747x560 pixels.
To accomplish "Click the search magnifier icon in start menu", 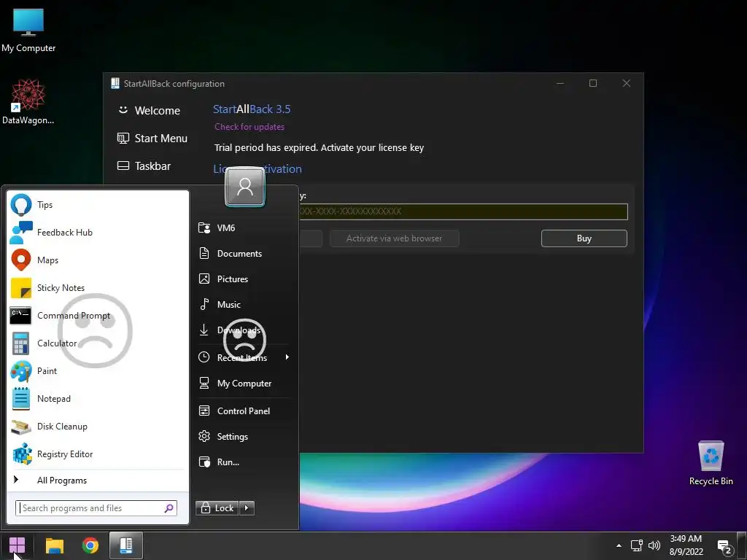I will [169, 508].
